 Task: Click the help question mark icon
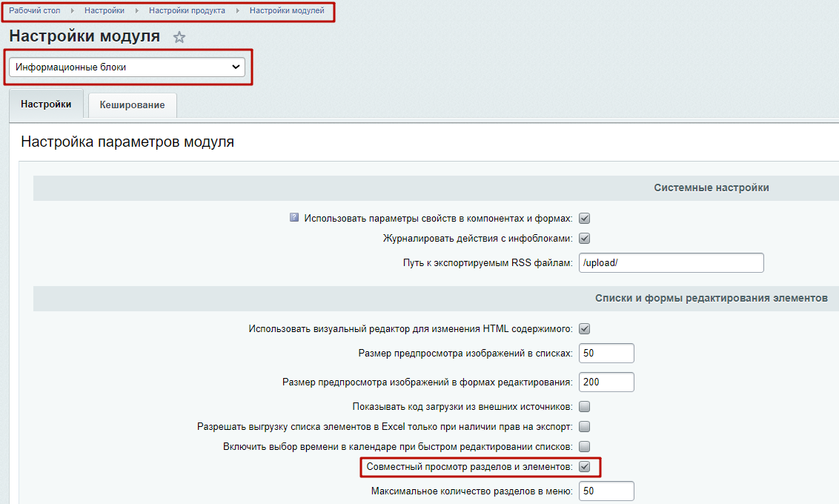[294, 218]
